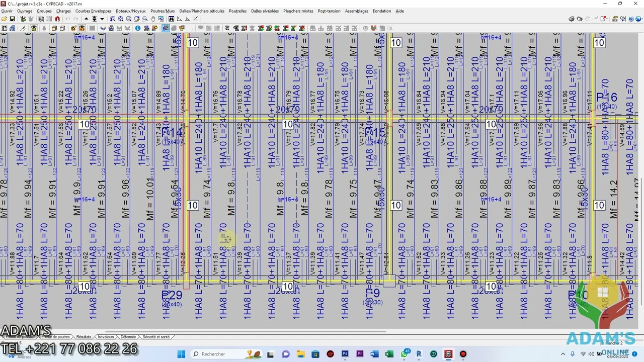Open the Assemblages menu
Image resolution: width=644 pixels, height=362 pixels.
click(357, 11)
